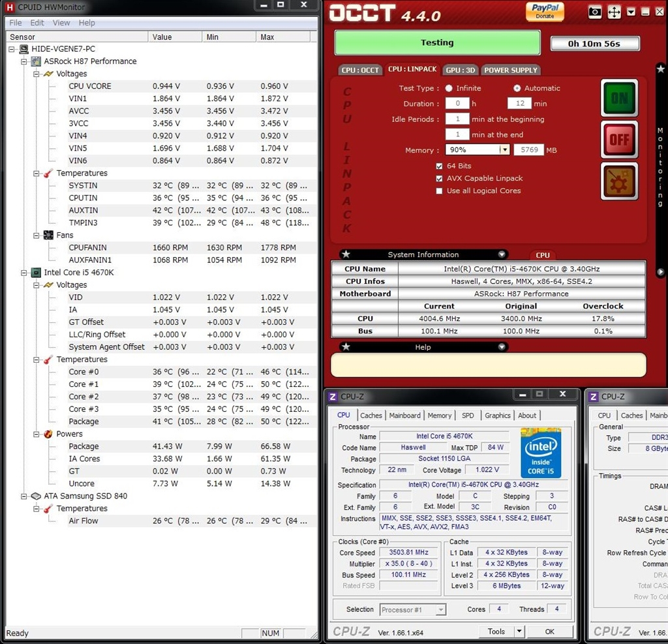Toggle the AVX Capable Linpack checkbox
This screenshot has height=644, width=668.
click(x=439, y=179)
